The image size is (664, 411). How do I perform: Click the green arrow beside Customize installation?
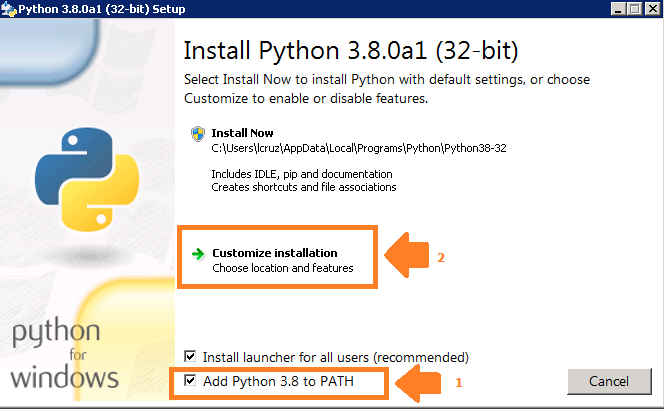[198, 254]
